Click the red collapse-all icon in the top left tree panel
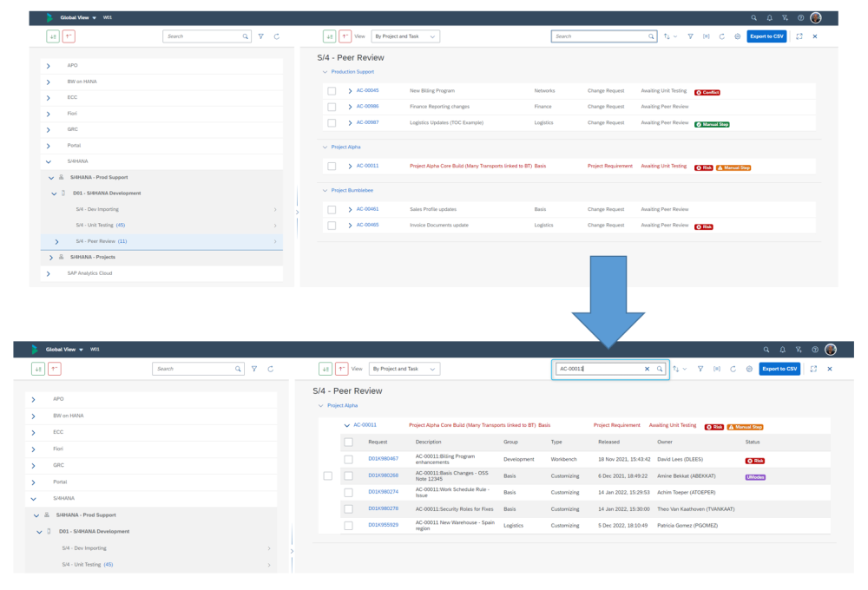This screenshot has height=590, width=868. tap(69, 36)
